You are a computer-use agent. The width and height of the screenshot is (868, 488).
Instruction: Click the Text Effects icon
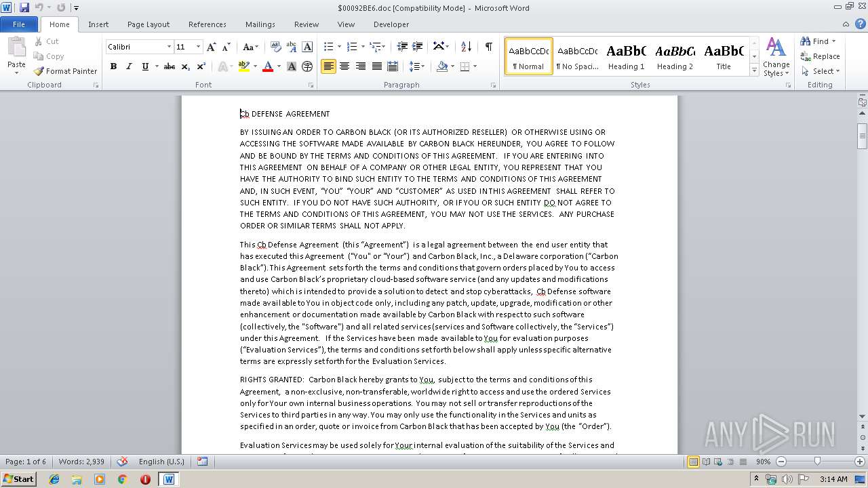click(222, 66)
